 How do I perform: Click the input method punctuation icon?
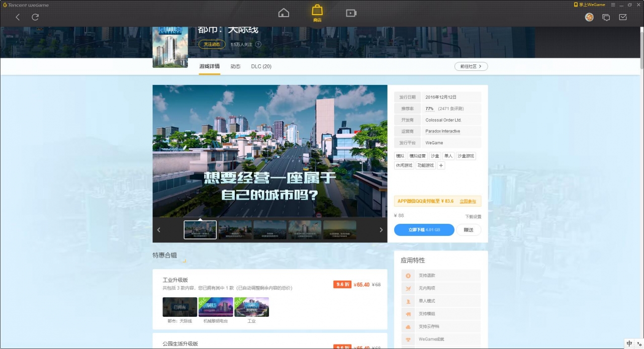(x=639, y=343)
